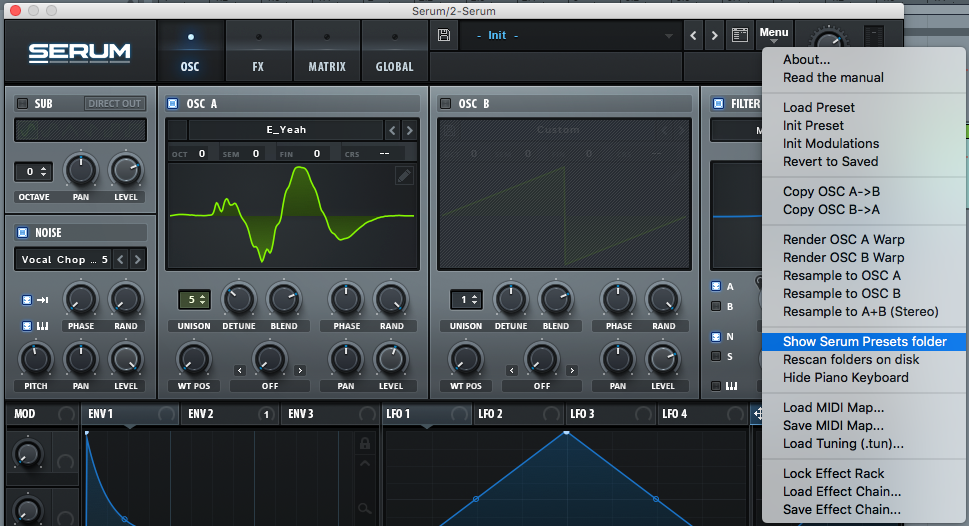Click the ENV 1 lock icon
The height and width of the screenshot is (526, 969).
[x=365, y=443]
